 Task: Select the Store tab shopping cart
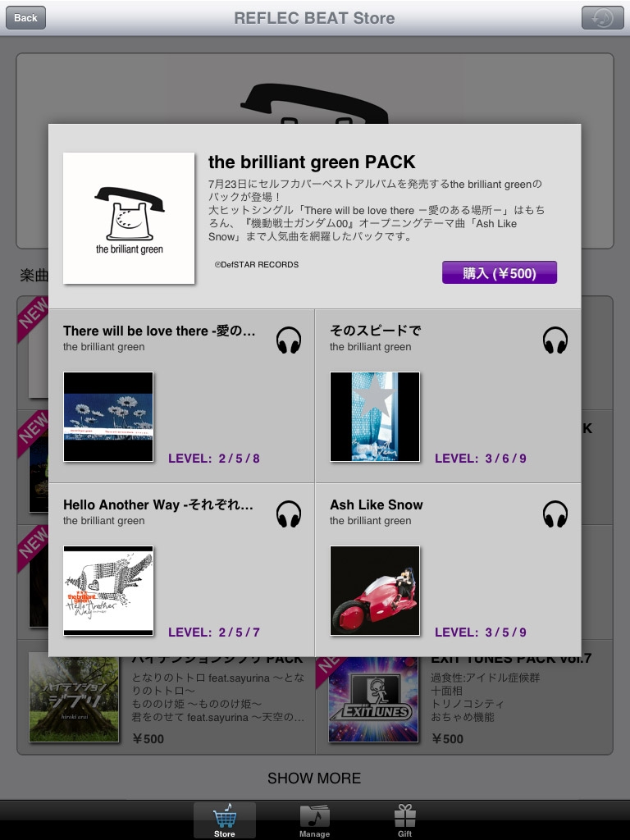click(x=225, y=820)
